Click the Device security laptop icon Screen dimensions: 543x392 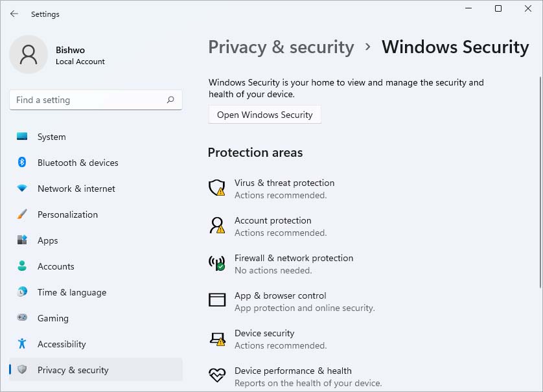(x=216, y=338)
